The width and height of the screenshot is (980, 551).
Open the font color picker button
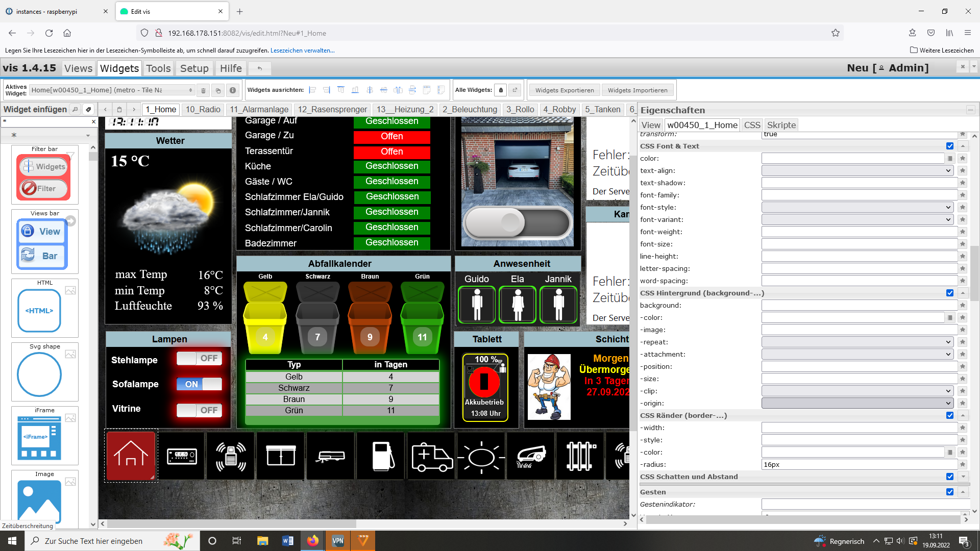[949, 158]
